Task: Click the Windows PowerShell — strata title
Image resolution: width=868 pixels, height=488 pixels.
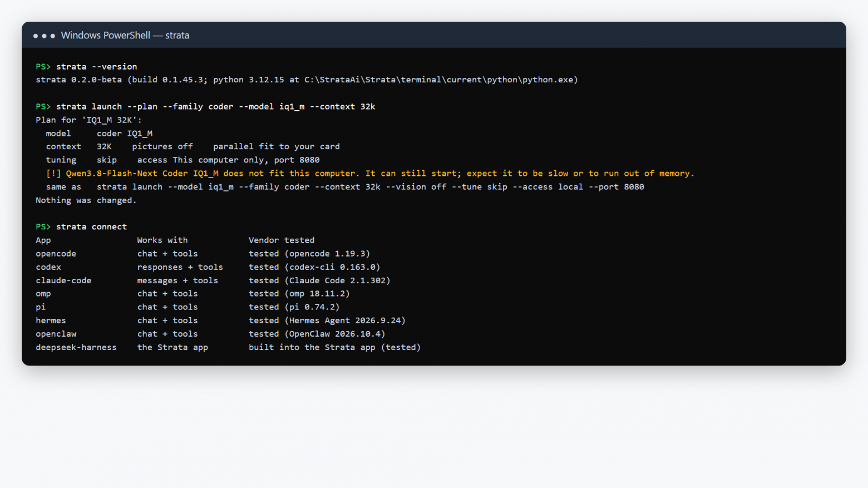Action: click(x=125, y=35)
